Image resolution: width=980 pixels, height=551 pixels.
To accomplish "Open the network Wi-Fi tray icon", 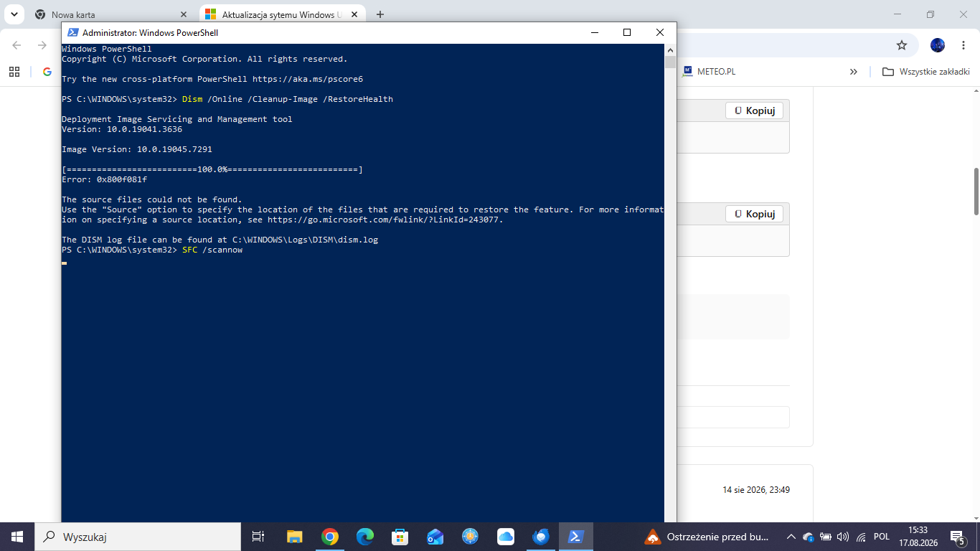I will point(862,537).
